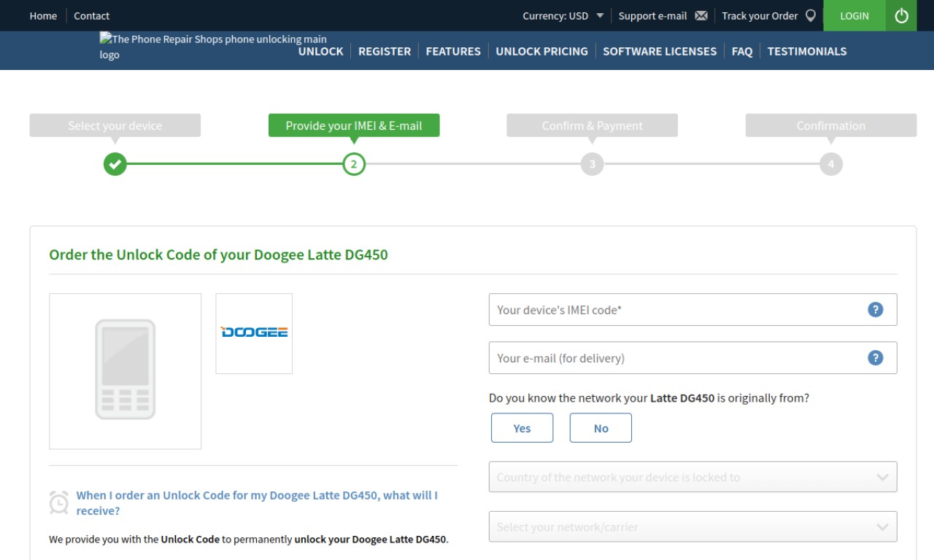Click the LOGIN button
This screenshot has height=560, width=934.
(854, 15)
